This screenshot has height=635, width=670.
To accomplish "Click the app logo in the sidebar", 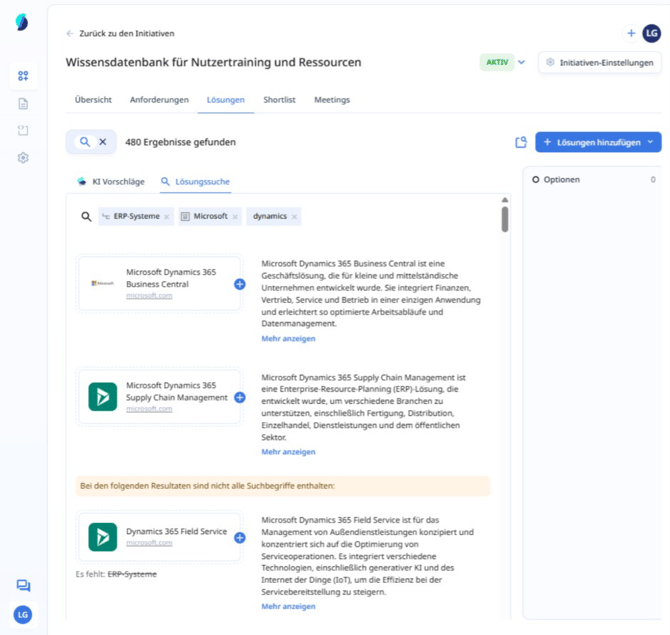I will tap(22, 22).
